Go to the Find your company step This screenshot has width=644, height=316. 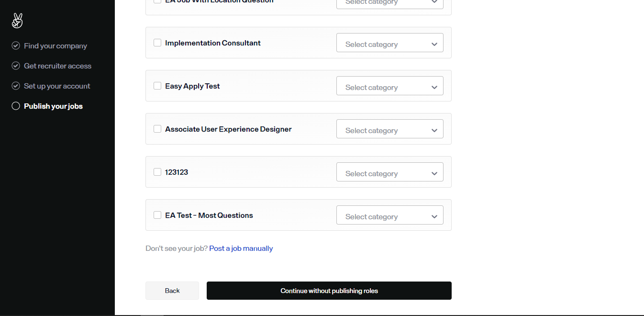click(x=56, y=46)
